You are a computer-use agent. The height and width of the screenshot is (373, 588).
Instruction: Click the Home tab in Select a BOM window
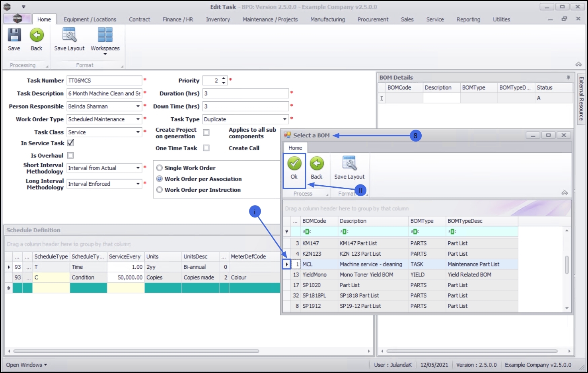pos(295,148)
